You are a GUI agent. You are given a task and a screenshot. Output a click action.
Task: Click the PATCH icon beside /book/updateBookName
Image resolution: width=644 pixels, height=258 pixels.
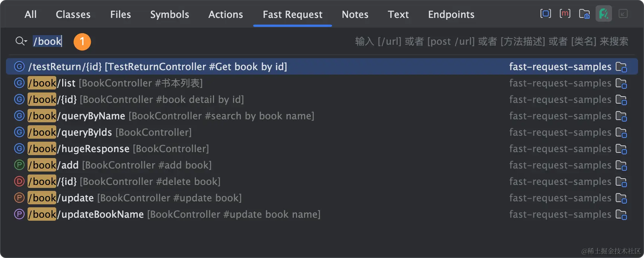(x=19, y=214)
